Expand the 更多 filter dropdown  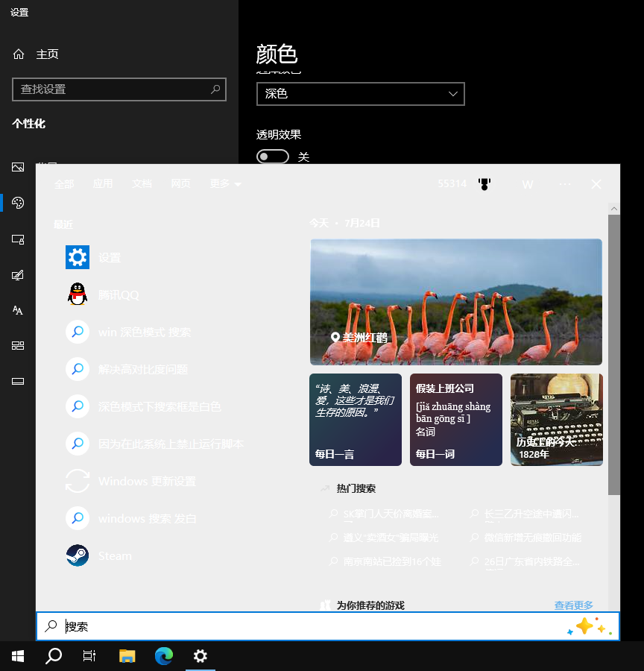226,184
